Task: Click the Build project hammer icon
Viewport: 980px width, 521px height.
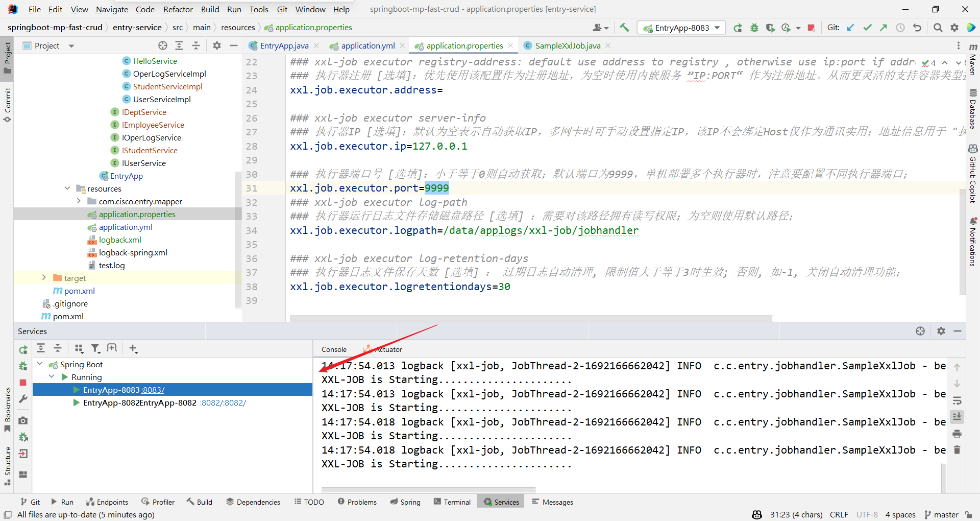Action: [624, 28]
